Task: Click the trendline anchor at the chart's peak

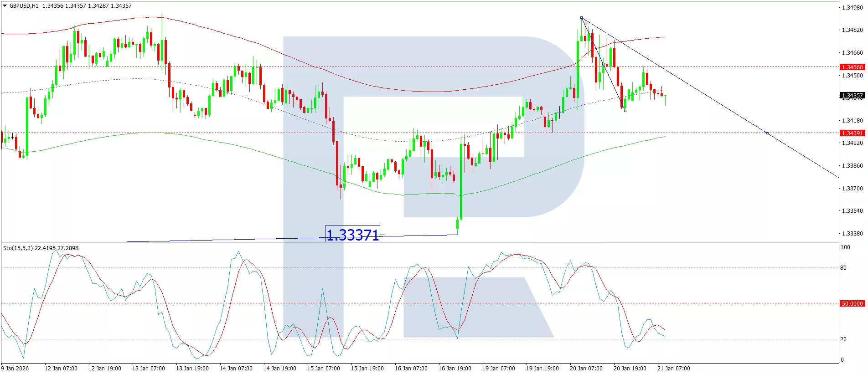Action: (x=581, y=18)
